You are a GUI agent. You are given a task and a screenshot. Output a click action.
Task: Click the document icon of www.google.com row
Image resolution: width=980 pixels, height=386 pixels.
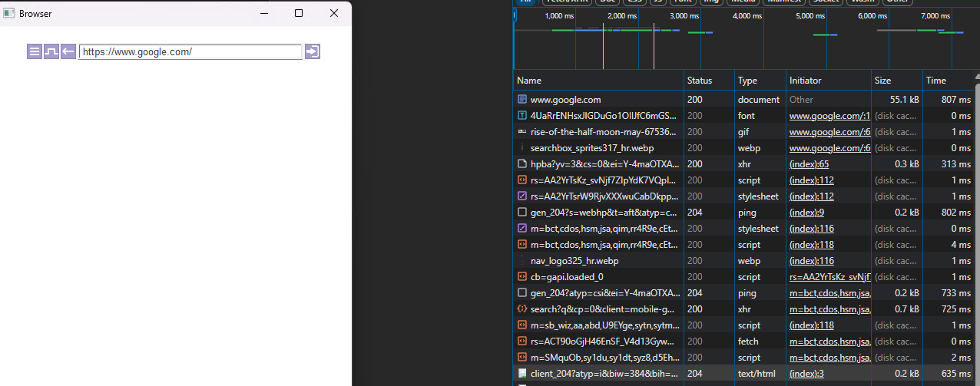(x=522, y=100)
